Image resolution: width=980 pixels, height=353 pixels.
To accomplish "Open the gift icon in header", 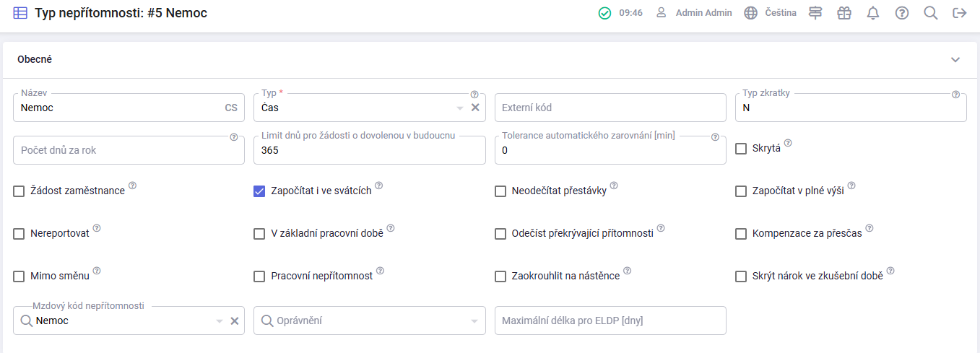I will [x=844, y=13].
